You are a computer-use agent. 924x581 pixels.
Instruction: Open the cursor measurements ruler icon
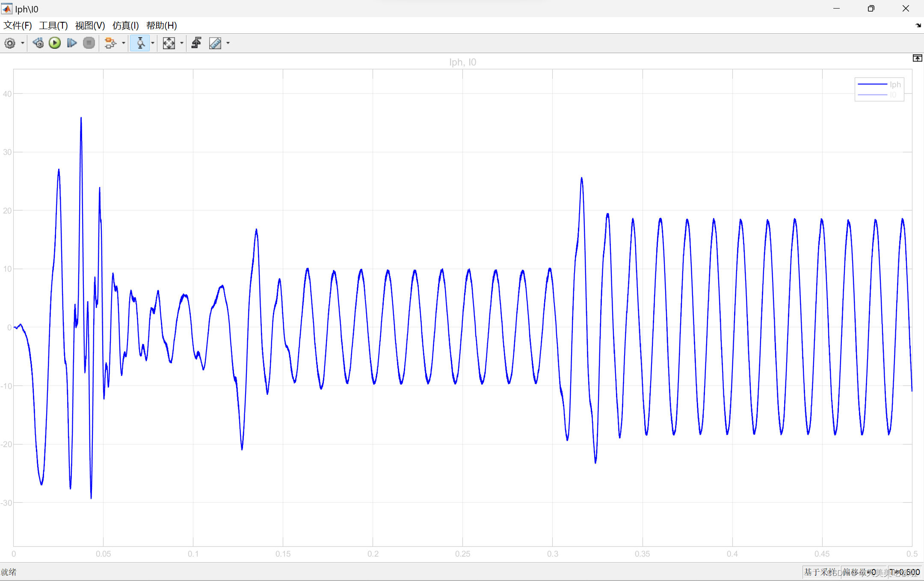pyautogui.click(x=215, y=43)
